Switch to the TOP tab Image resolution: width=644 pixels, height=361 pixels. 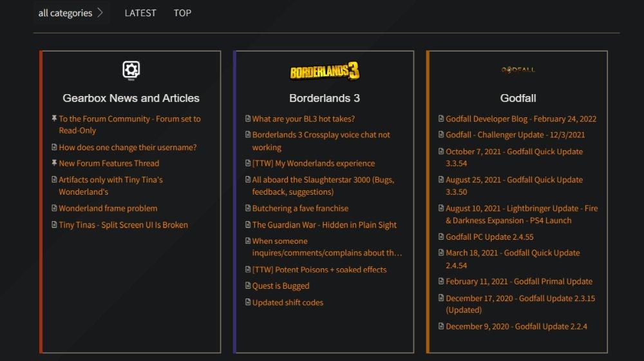182,13
